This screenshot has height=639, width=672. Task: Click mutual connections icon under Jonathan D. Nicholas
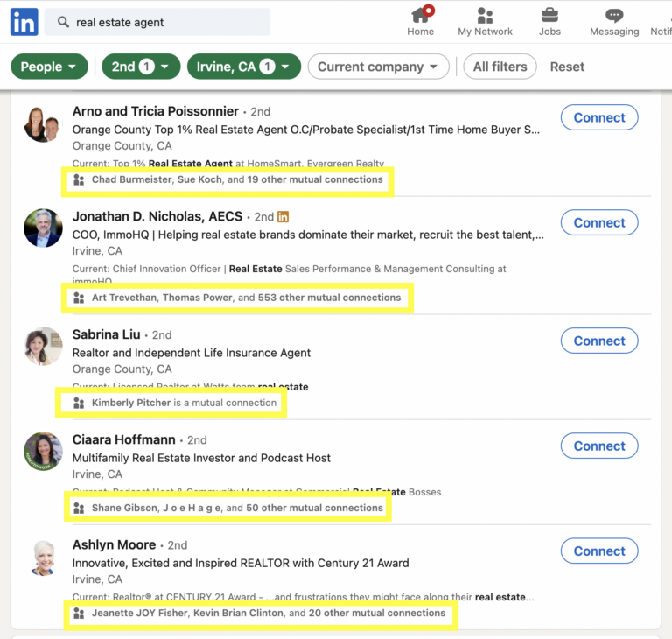(79, 298)
